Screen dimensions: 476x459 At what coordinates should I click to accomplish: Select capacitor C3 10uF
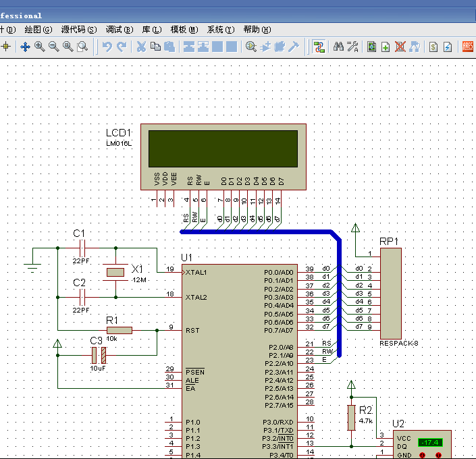coord(99,355)
